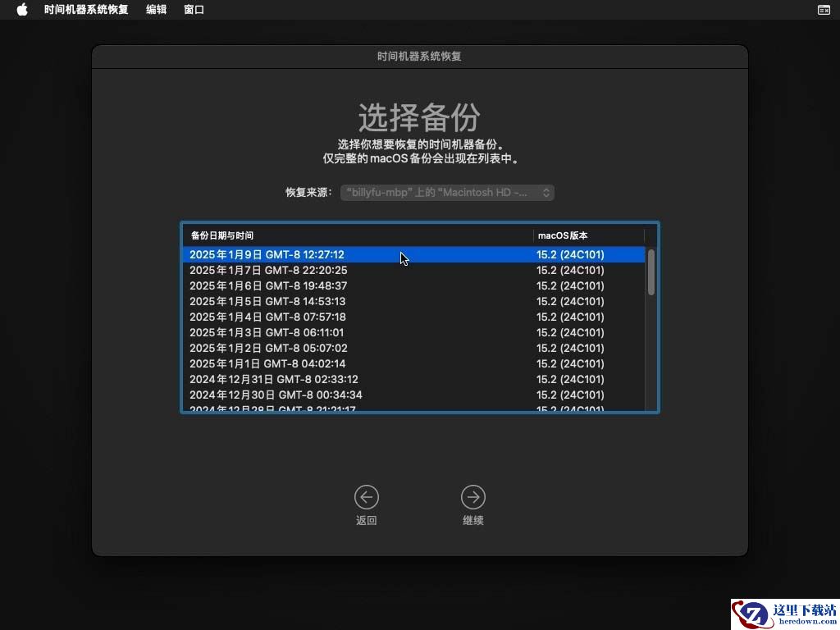The image size is (840, 630).
Task: Click the input source icon in menu bar
Action: [824, 10]
